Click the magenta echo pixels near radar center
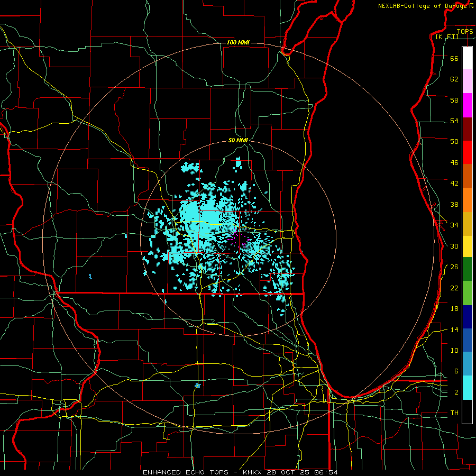The width and height of the screenshot is (476, 476). [x=238, y=239]
